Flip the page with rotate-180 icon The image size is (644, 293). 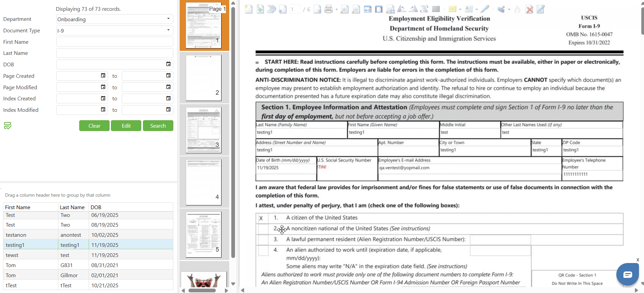[x=424, y=9]
